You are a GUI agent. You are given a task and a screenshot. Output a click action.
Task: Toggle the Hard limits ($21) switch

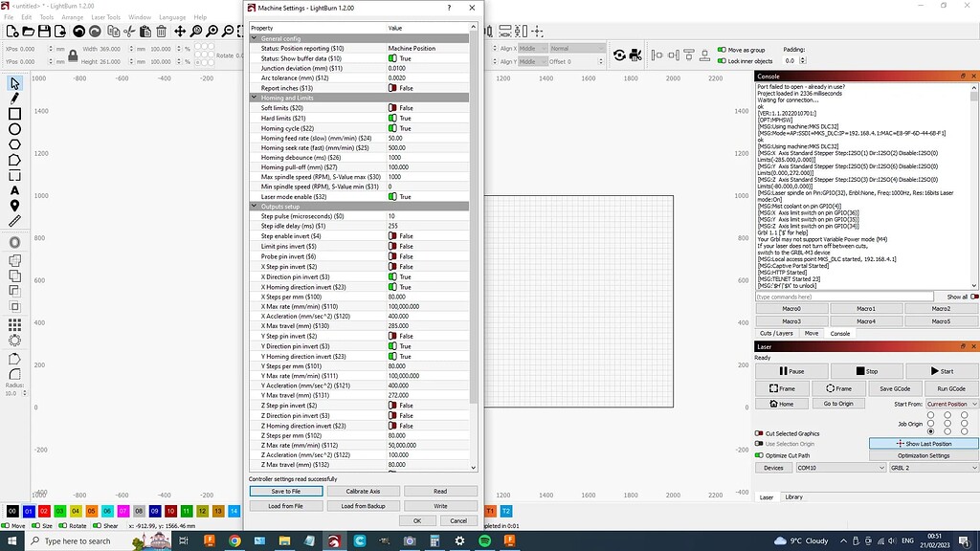(x=392, y=118)
